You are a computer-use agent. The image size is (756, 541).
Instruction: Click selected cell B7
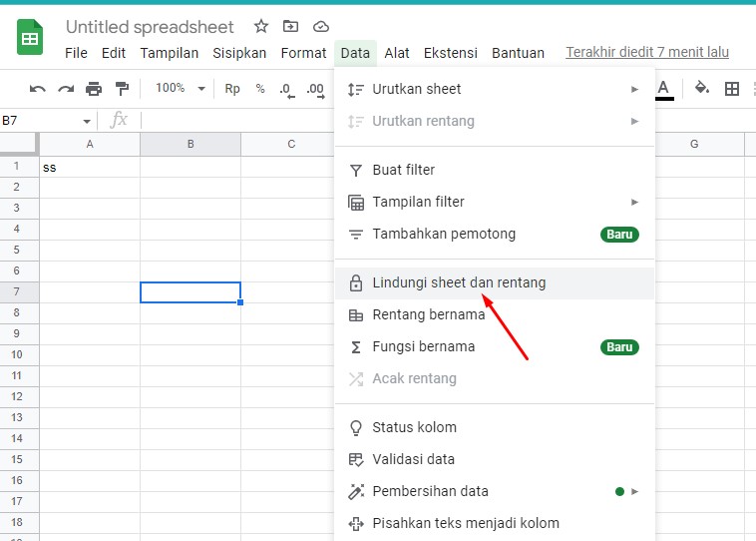[190, 292]
